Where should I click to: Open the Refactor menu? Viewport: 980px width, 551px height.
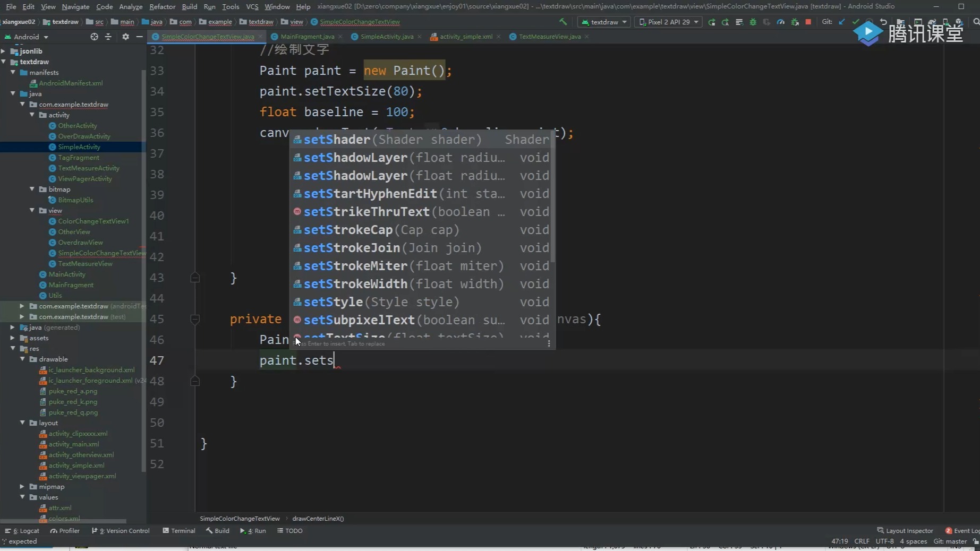[x=162, y=6]
